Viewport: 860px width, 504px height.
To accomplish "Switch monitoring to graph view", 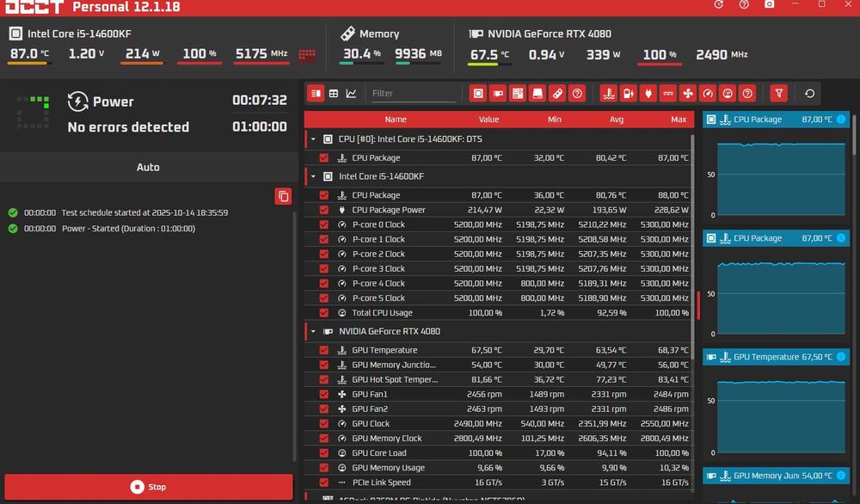I will click(x=351, y=93).
